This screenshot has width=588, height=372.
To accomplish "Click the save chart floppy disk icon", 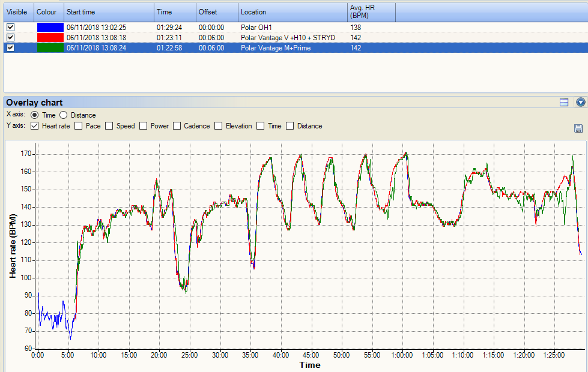I will (578, 128).
